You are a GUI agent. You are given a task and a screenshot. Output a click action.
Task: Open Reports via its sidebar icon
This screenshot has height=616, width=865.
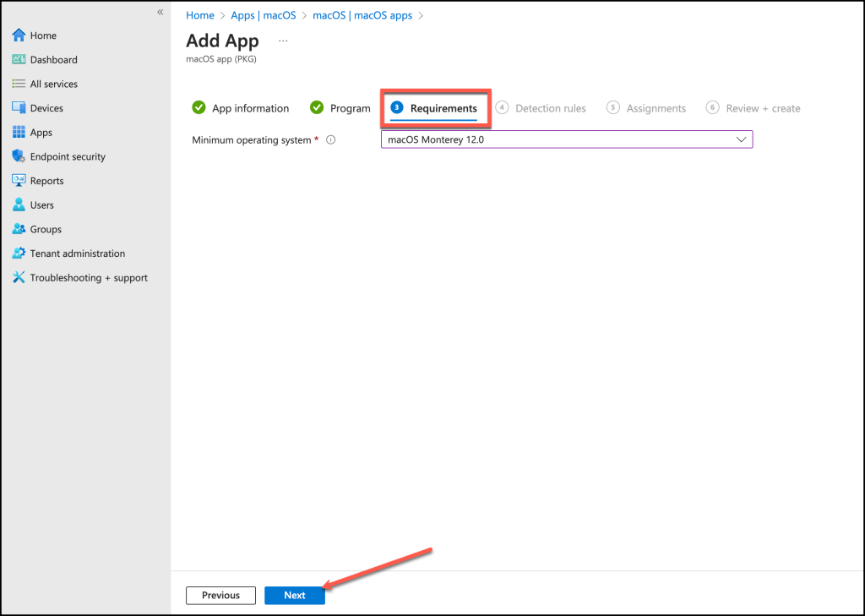(19, 181)
